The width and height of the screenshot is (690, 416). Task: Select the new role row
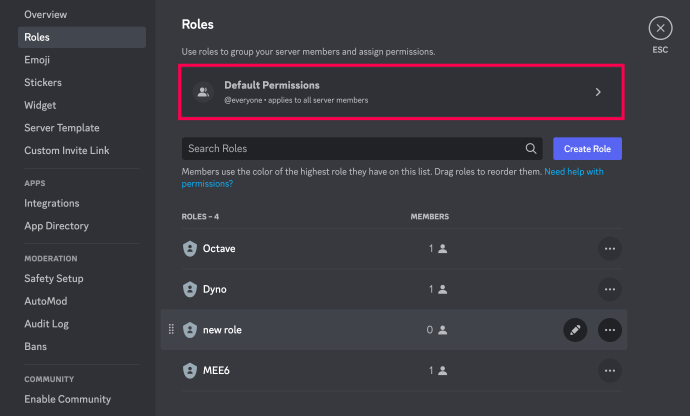pyautogui.click(x=394, y=330)
